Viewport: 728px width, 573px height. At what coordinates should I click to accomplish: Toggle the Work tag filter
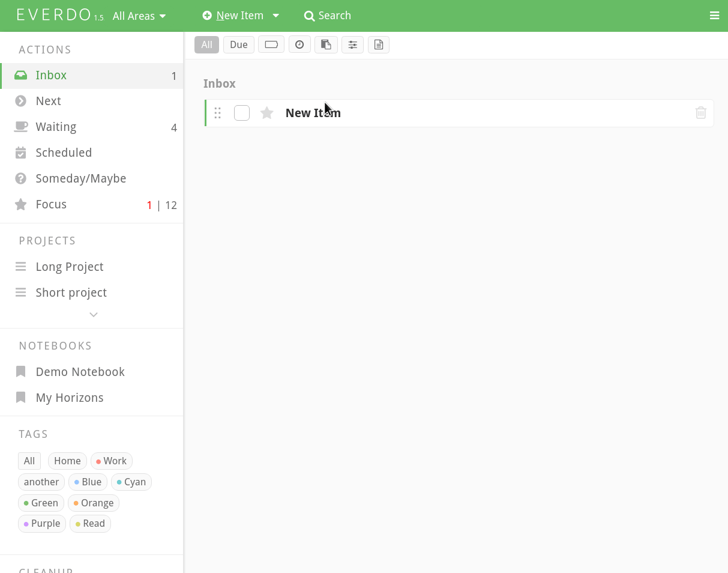click(x=112, y=461)
